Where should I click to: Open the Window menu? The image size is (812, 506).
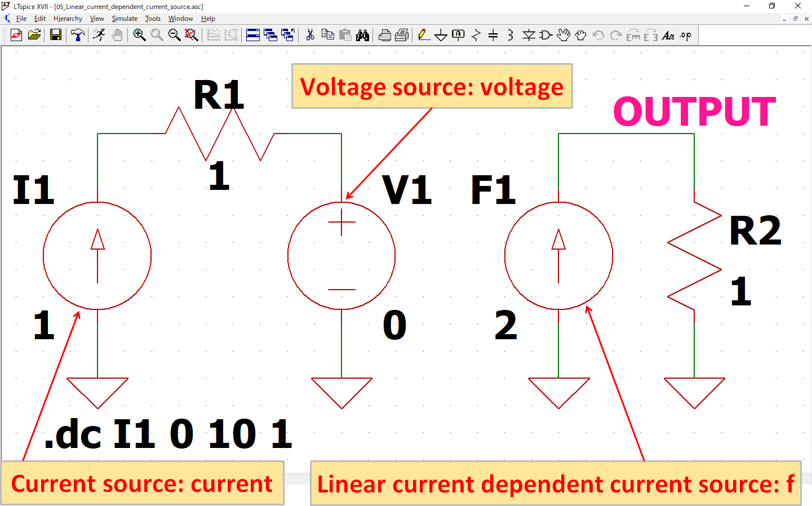coord(180,19)
